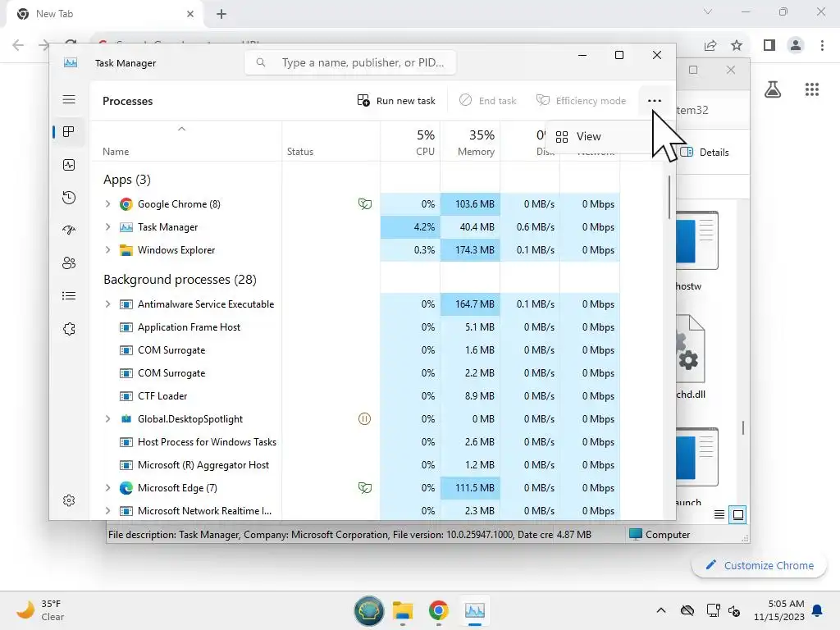Select the Application Frame Host process

click(356, 327)
